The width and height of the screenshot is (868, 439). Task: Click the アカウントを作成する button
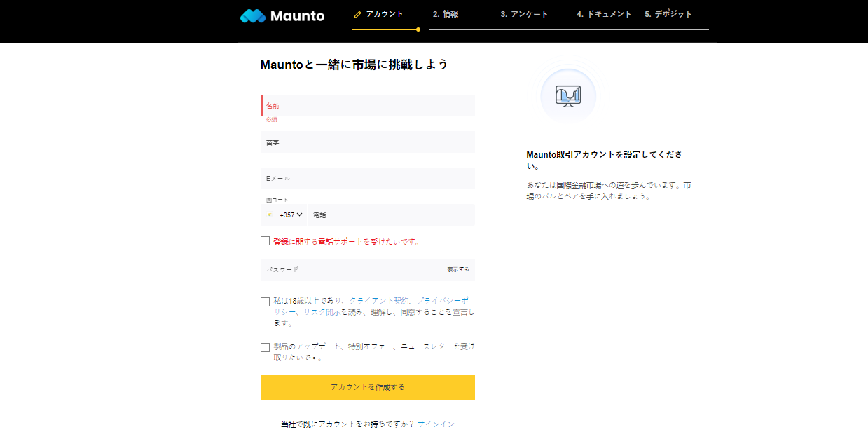(368, 387)
